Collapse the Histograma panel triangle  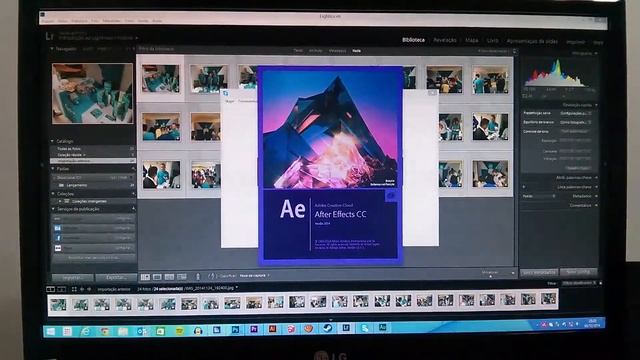click(596, 53)
